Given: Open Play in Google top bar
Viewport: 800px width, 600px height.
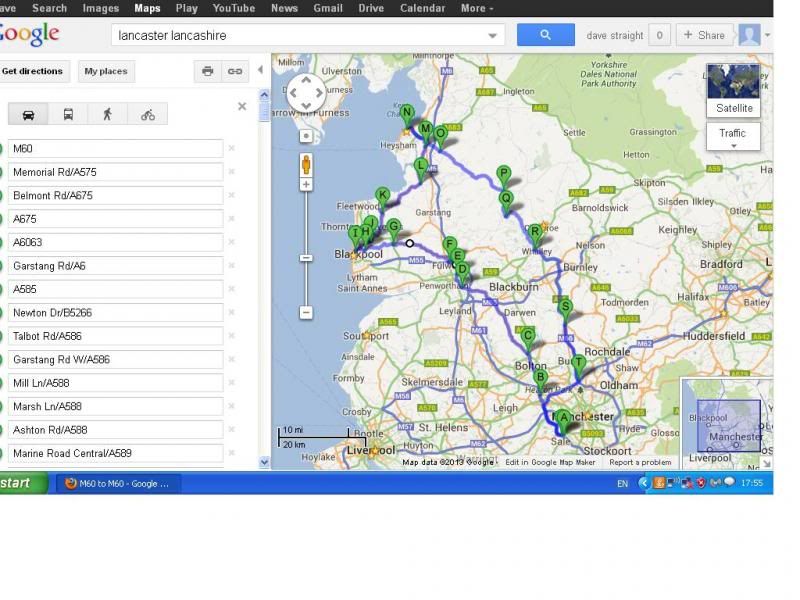Looking at the screenshot, I should pos(187,8).
